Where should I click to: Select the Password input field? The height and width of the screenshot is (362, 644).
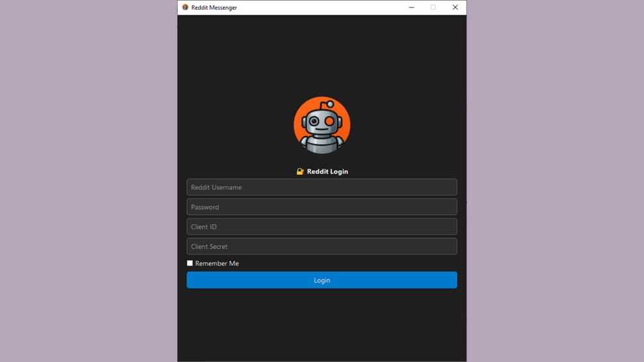[322, 207]
